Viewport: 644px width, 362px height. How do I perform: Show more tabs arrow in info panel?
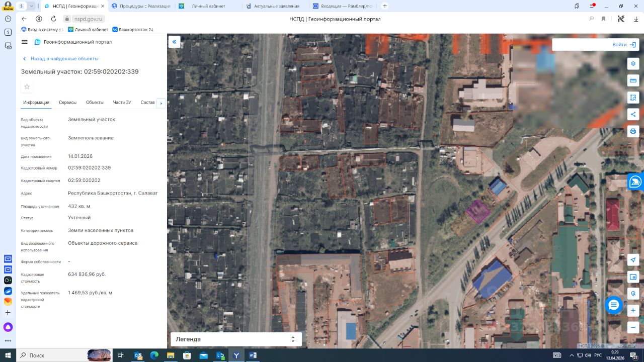coord(161,103)
